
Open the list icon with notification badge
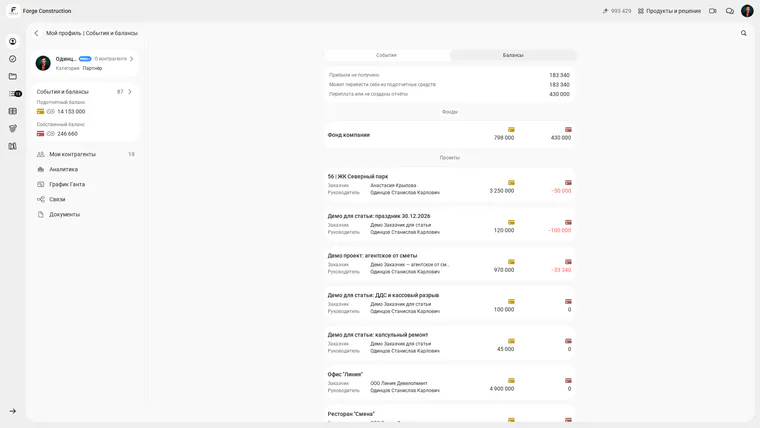(x=15, y=94)
